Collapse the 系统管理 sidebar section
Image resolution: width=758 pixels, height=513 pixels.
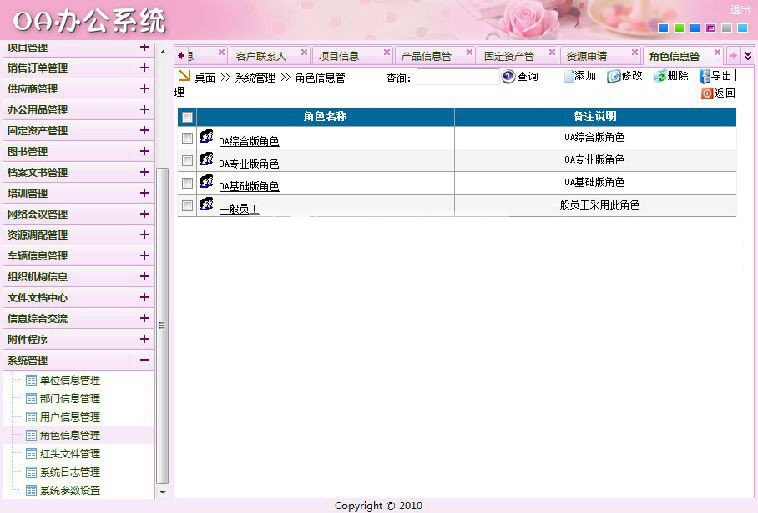coord(144,360)
